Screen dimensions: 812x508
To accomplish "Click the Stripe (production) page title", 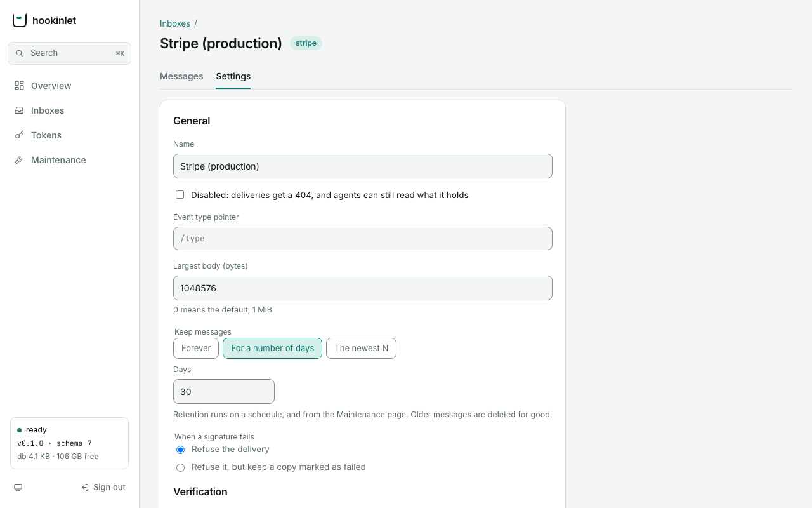I will coord(221,43).
